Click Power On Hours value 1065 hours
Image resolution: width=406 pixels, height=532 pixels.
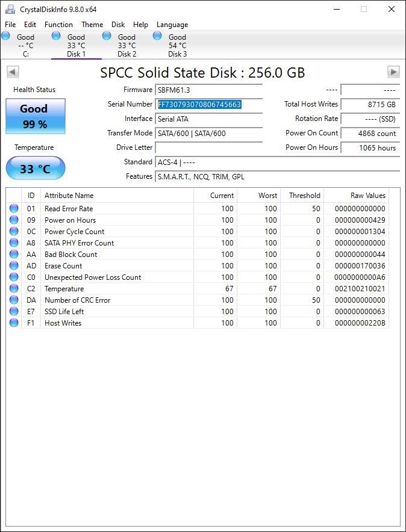click(370, 147)
